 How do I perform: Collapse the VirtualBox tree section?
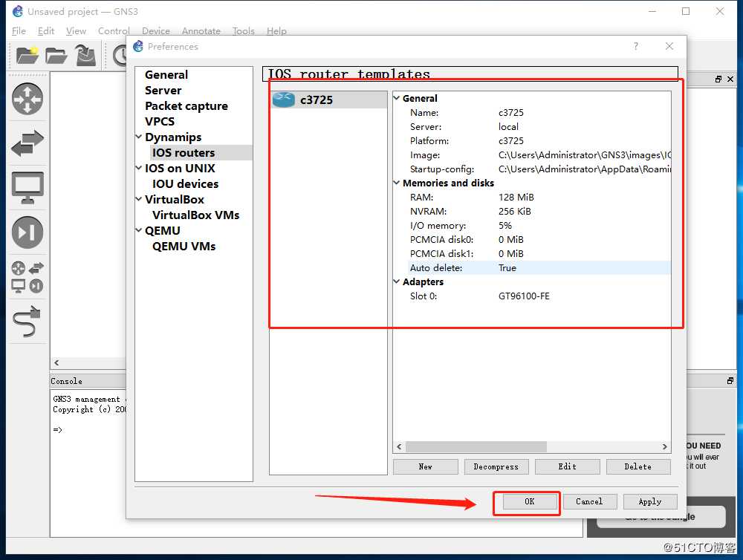pos(139,200)
